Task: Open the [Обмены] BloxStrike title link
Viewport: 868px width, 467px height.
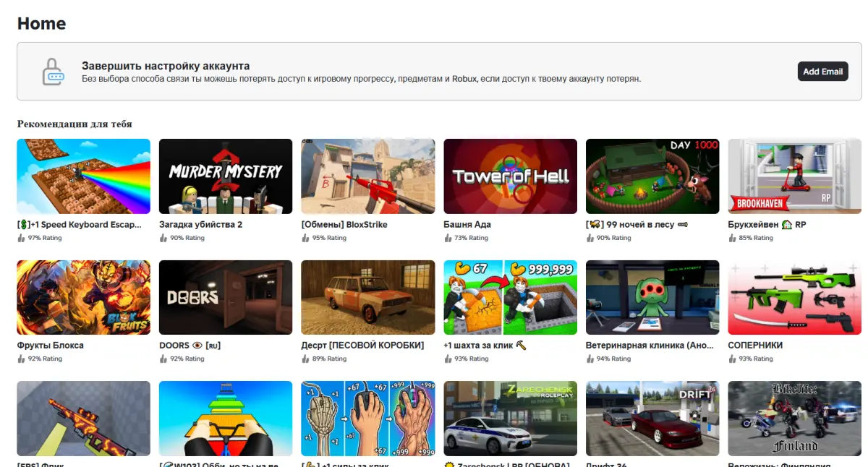Action: coord(344,225)
